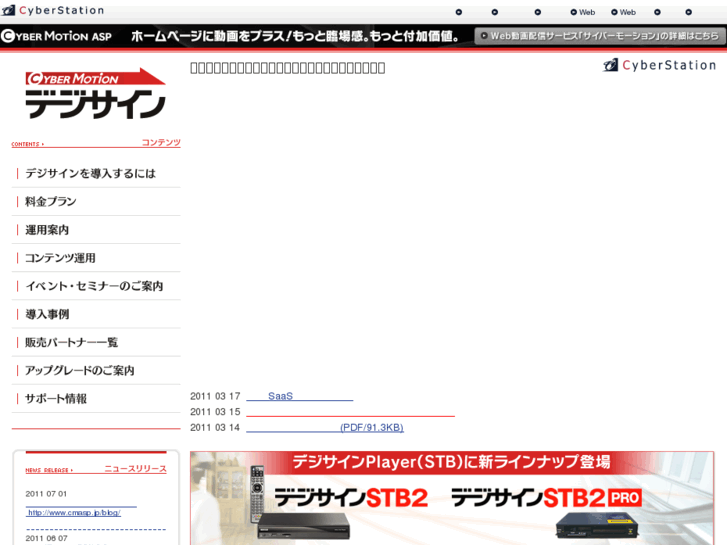
Task: Click the first 'Web' link in the top bar
Action: coord(583,12)
